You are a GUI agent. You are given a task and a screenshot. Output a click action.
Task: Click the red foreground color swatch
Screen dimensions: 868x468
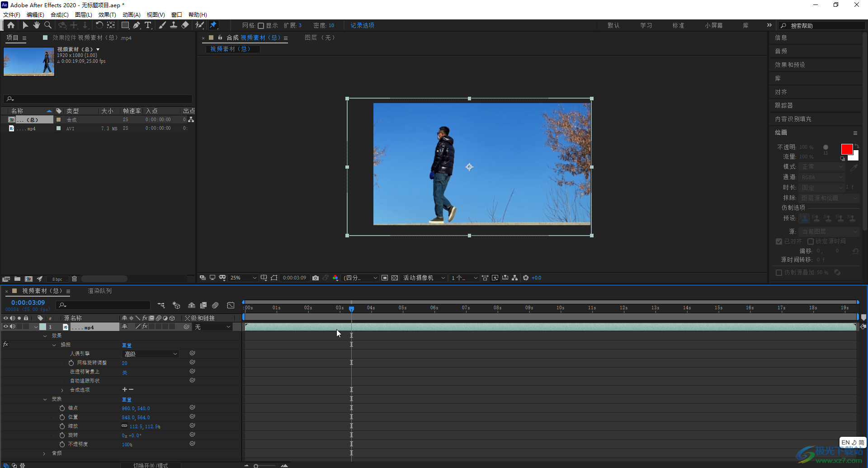[x=846, y=149]
